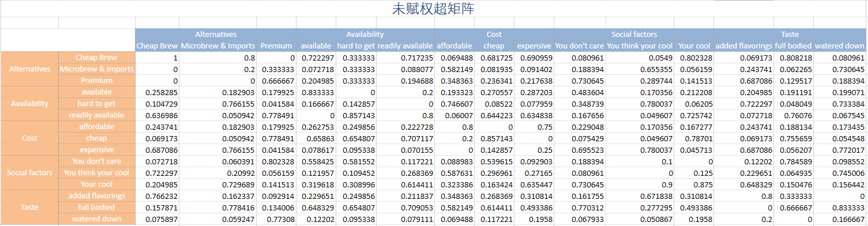Click the Taste row group label

tap(29, 208)
